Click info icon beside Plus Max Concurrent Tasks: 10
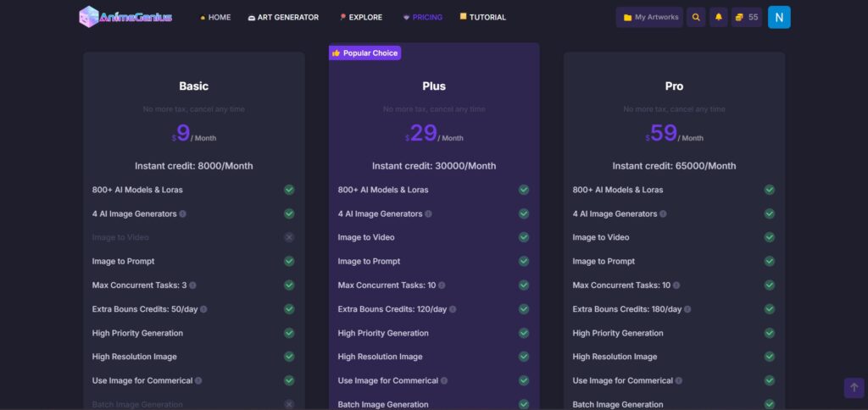Screen dimensions: 868x410 (x=442, y=285)
